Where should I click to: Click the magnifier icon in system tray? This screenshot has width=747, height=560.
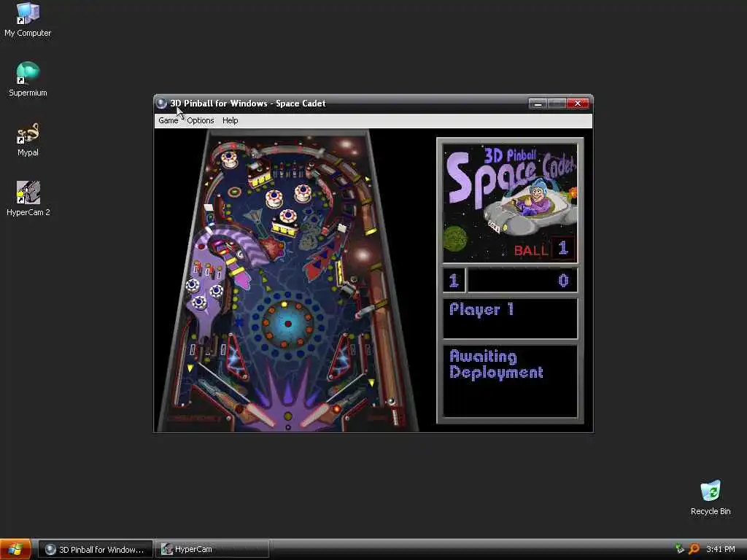pyautogui.click(x=694, y=549)
